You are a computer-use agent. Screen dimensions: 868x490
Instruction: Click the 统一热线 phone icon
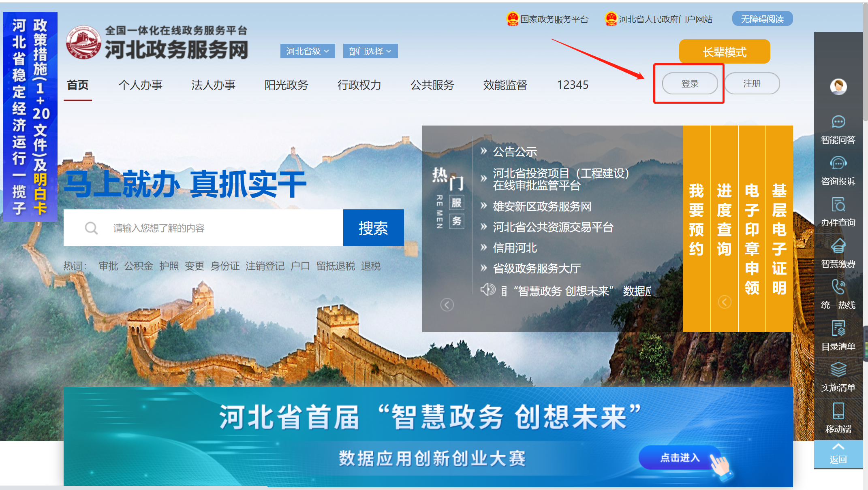tap(838, 287)
